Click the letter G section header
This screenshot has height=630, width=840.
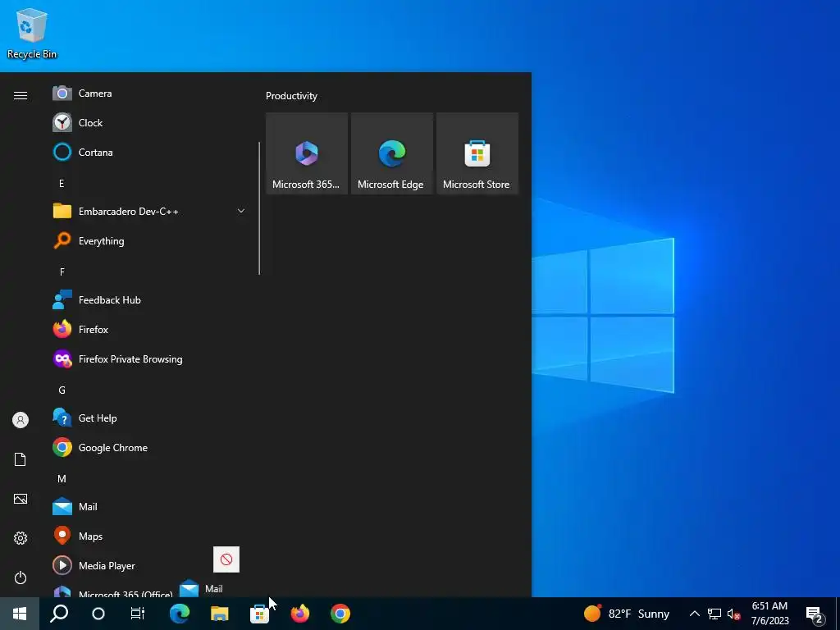(62, 390)
